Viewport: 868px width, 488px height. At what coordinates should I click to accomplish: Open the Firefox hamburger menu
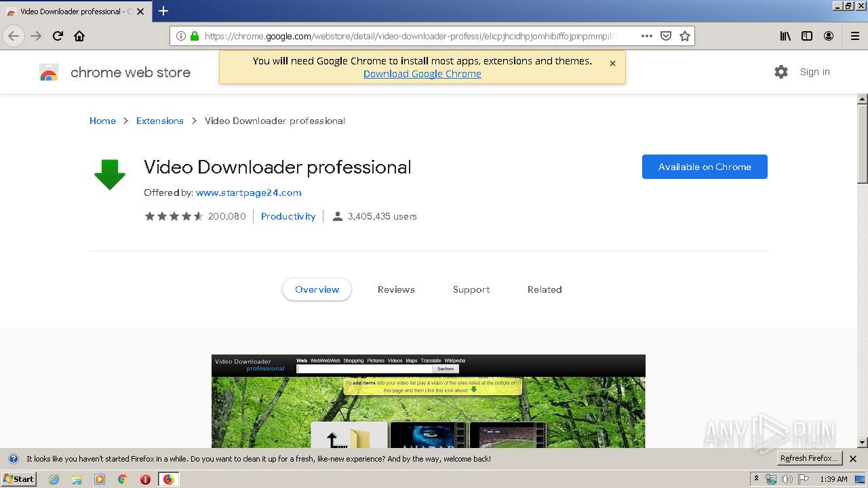tap(854, 36)
